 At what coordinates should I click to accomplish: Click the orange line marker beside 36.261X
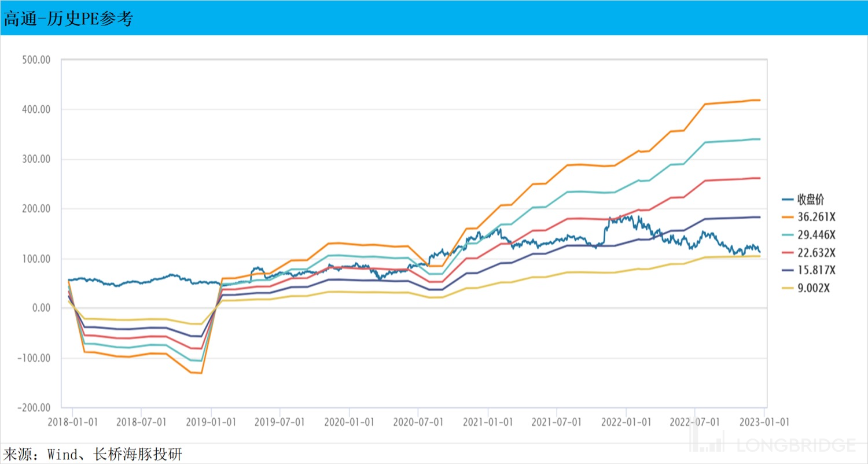tap(787, 217)
